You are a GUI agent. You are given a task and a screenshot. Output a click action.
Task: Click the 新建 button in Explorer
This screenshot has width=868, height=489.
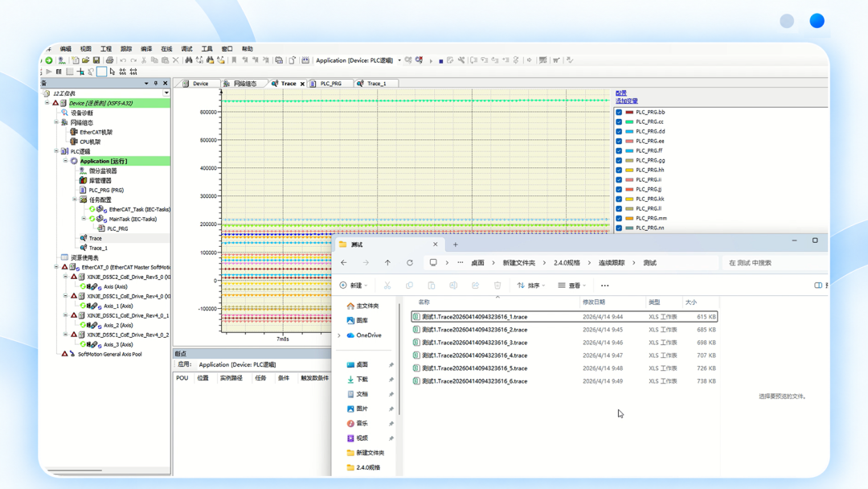click(354, 286)
